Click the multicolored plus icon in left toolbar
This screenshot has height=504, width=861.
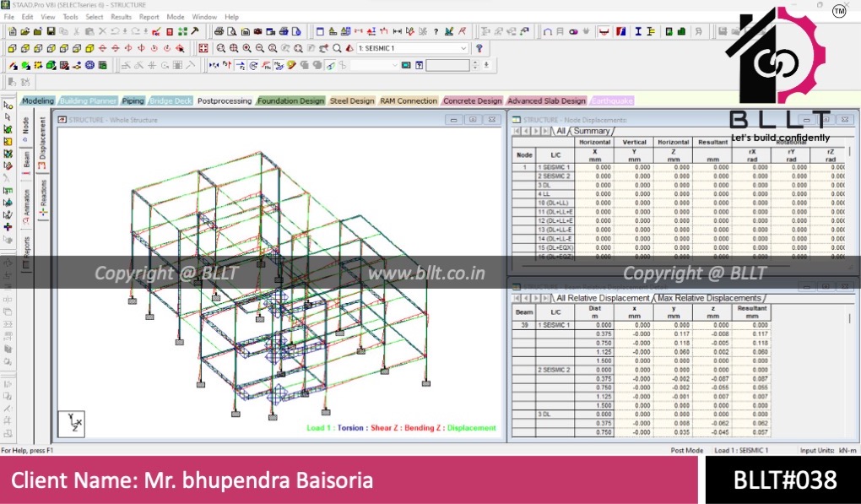pos(8,227)
